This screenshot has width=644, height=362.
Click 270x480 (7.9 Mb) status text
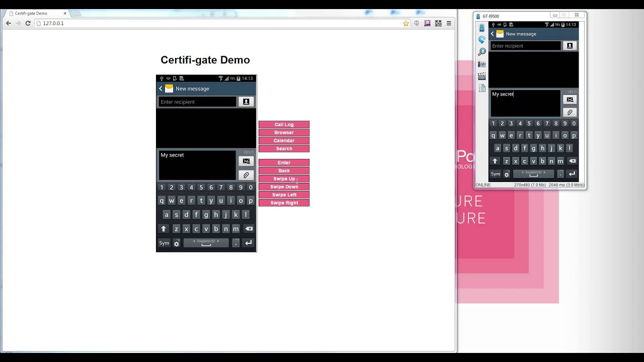pyautogui.click(x=530, y=185)
